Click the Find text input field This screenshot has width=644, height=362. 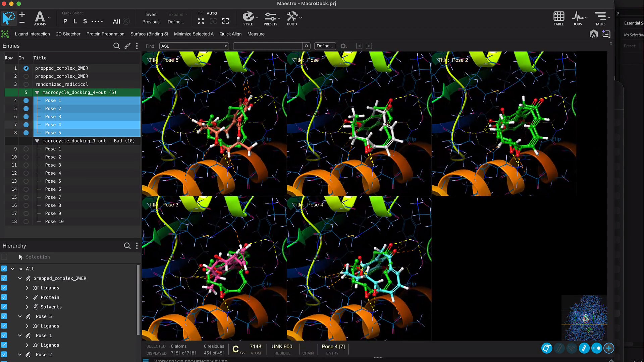point(268,46)
